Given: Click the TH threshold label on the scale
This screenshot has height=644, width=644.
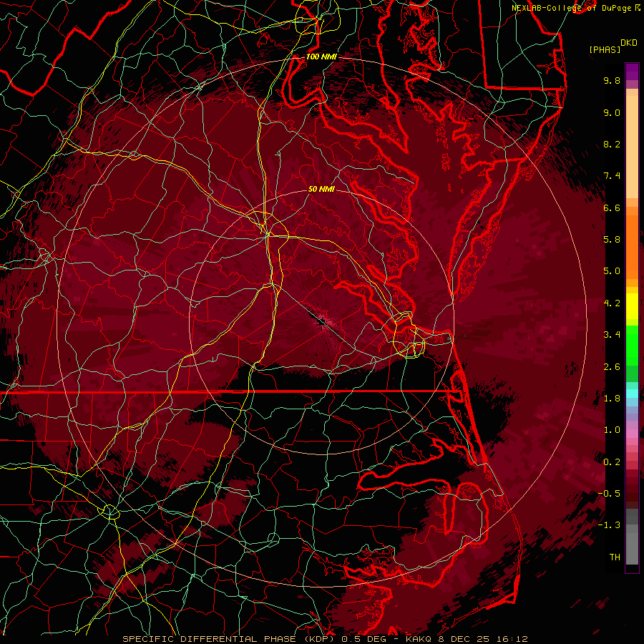Looking at the screenshot, I should [615, 557].
